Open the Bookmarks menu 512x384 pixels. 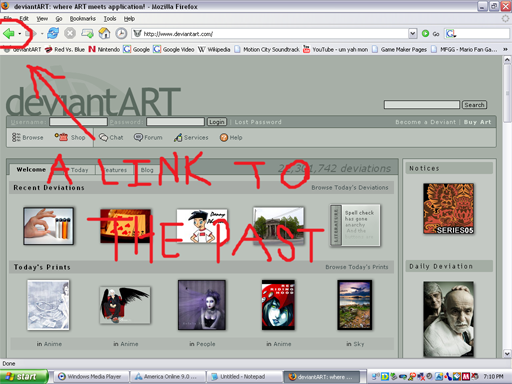[83, 19]
